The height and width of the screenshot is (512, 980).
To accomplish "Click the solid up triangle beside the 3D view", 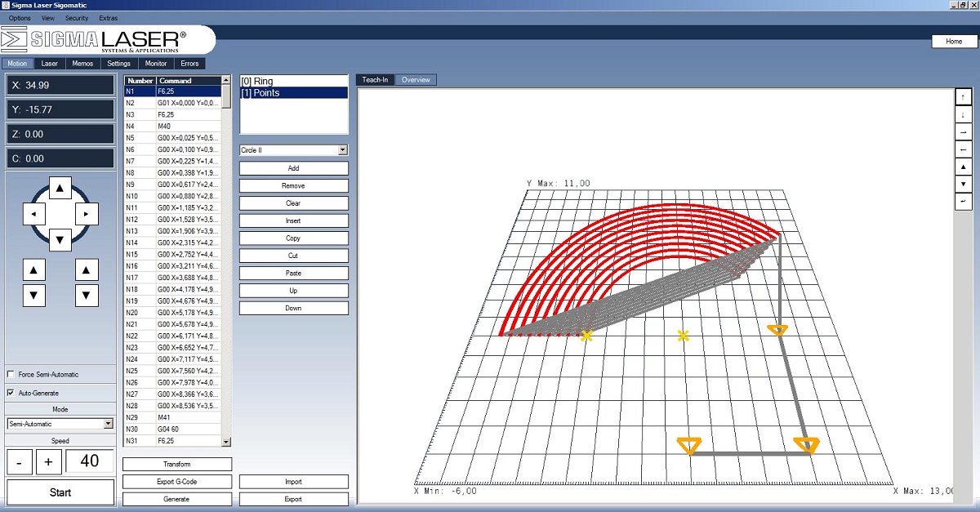I will click(963, 167).
